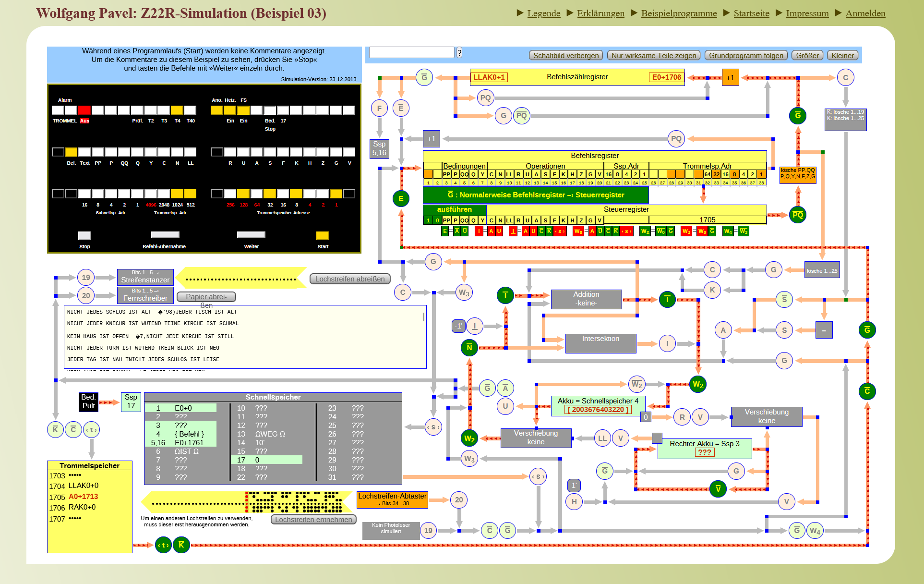
Task: Click circle 19 beside Streifenstanzer
Action: point(85,278)
